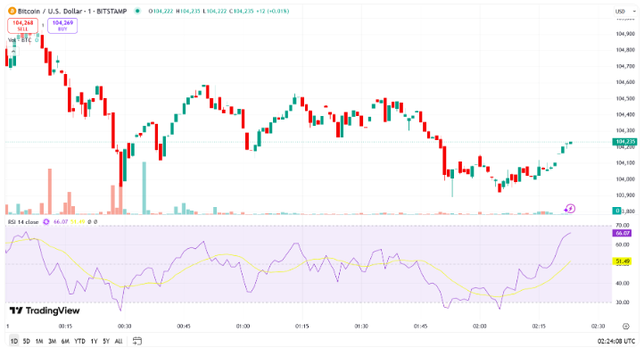Click the yellow RSI MA label 51.49
Image resolution: width=644 pixels, height=348 pixels.
point(622,261)
